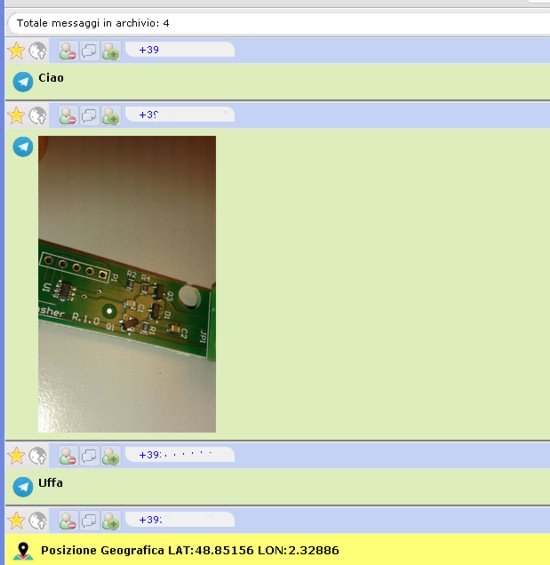Remove contact icon on the Ciao message header

pos(68,50)
